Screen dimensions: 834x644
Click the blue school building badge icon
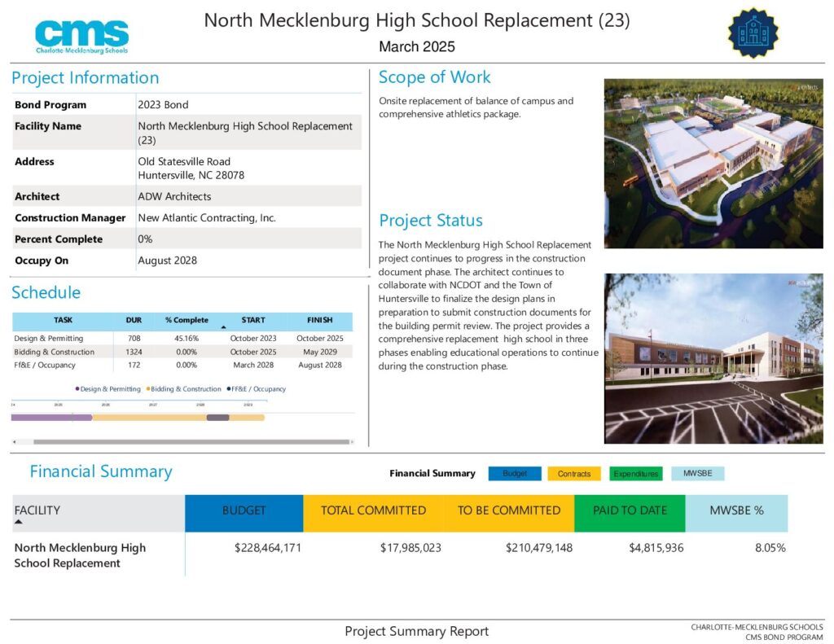coord(753,33)
